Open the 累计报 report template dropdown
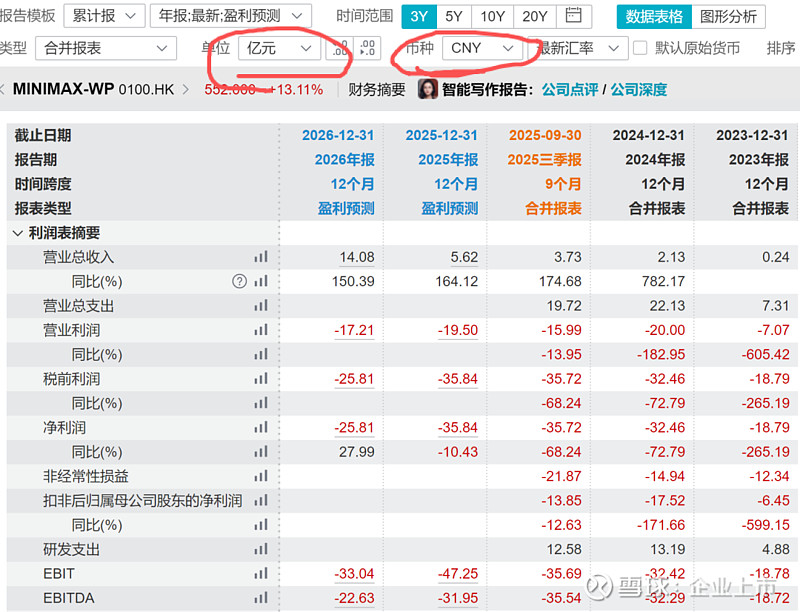This screenshot has height=612, width=800. click(x=102, y=16)
